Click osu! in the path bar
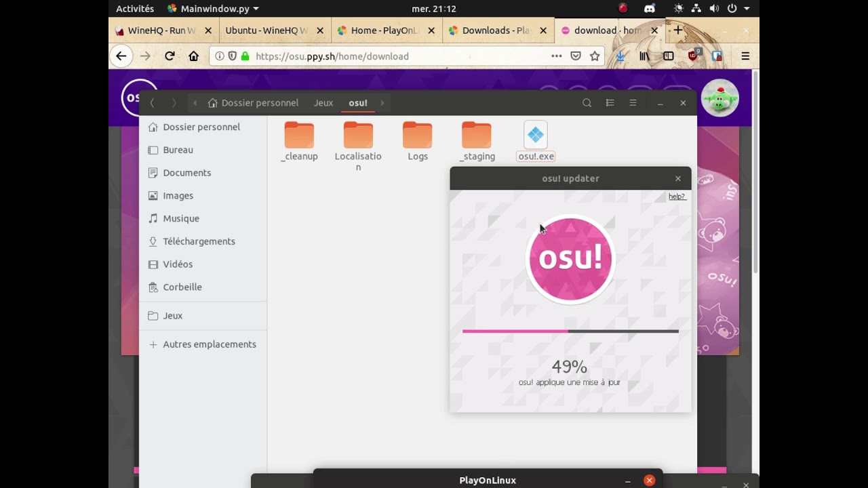Image resolution: width=868 pixels, height=488 pixels. 358,103
